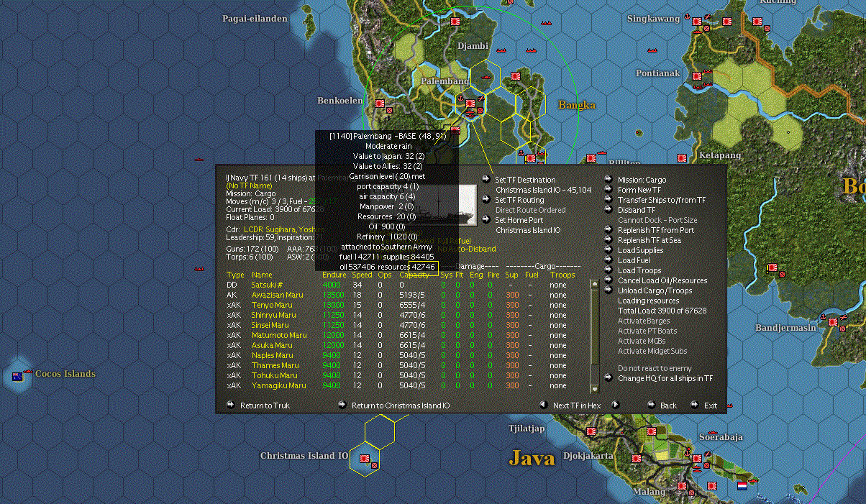Choose Load Troops from the TF options
The width and height of the screenshot is (866, 504).
click(x=639, y=270)
